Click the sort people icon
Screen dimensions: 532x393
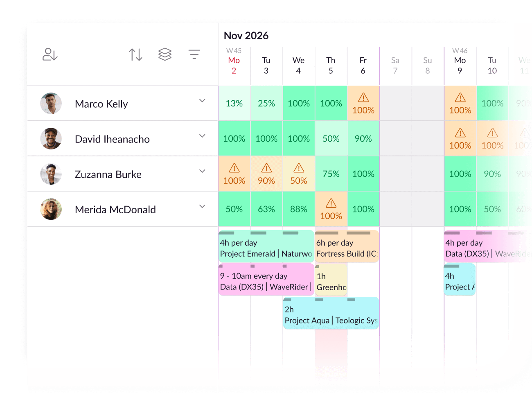(50, 54)
